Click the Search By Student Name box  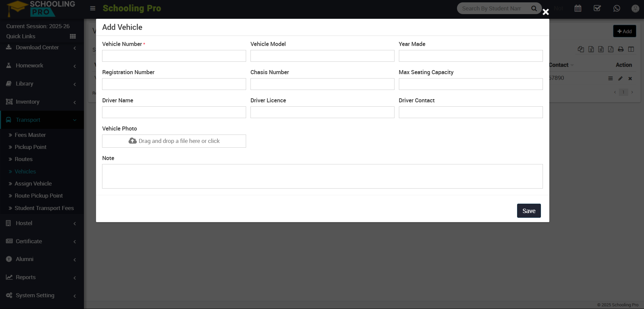pyautogui.click(x=492, y=8)
